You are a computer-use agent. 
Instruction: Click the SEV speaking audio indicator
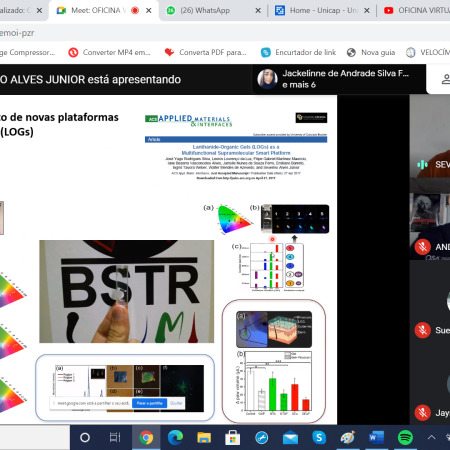coord(422,164)
